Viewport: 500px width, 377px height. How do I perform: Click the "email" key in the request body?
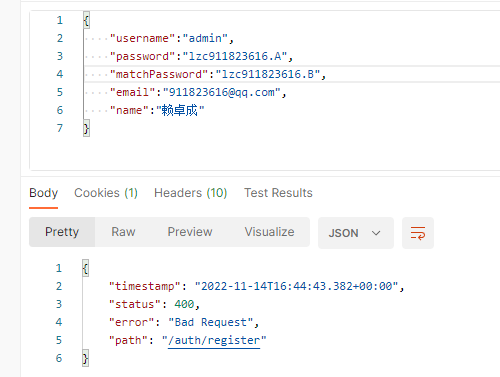(x=133, y=92)
